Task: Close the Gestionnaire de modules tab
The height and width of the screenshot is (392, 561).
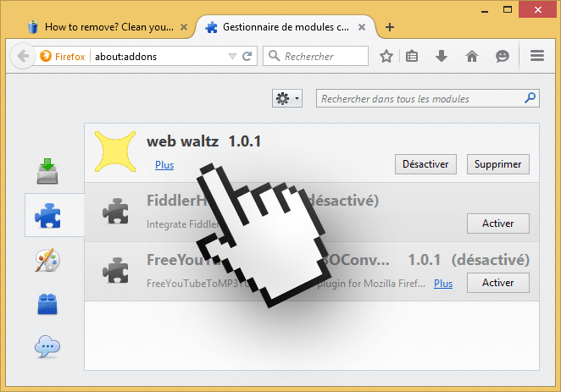Action: pos(362,27)
